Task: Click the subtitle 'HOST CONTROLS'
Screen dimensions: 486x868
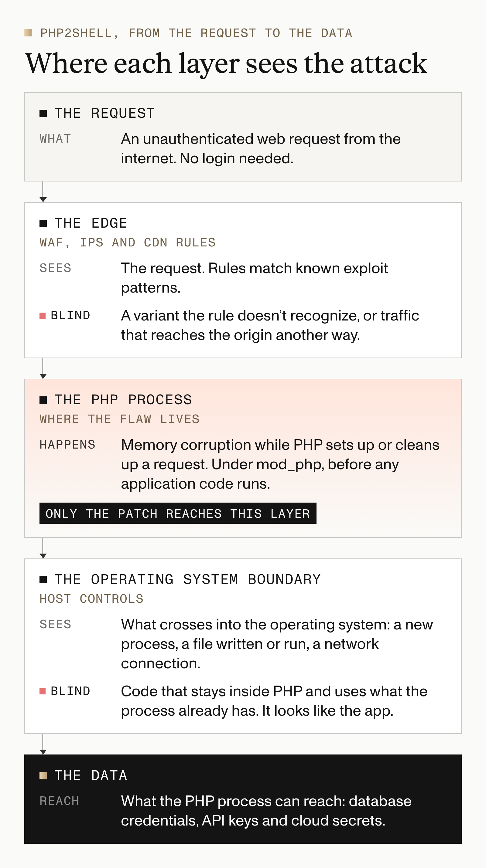Action: (x=91, y=598)
